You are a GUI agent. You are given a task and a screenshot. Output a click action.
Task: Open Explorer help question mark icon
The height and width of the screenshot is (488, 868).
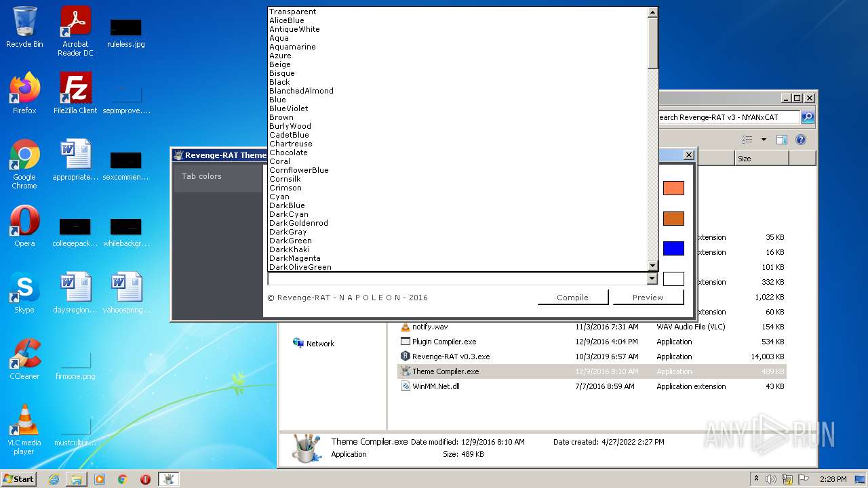pyautogui.click(x=801, y=140)
